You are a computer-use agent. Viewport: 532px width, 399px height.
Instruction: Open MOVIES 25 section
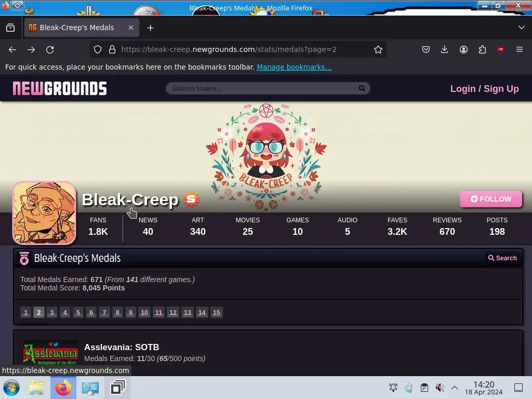pos(248,227)
